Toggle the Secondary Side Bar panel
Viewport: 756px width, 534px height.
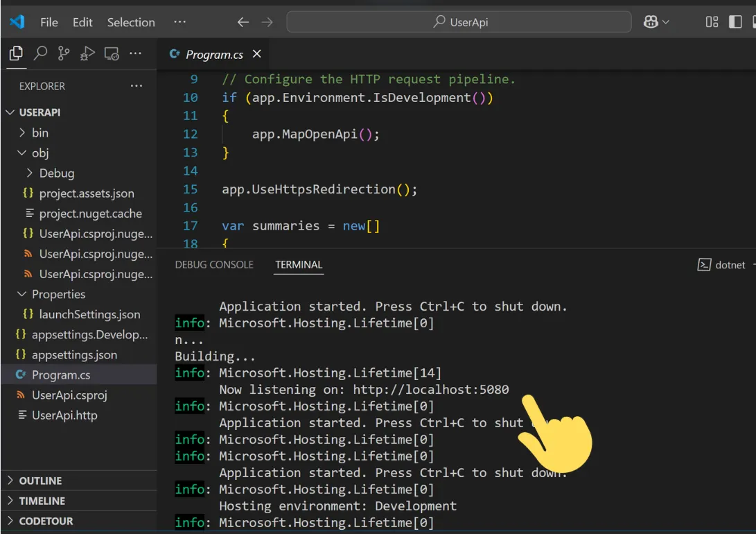coord(753,21)
